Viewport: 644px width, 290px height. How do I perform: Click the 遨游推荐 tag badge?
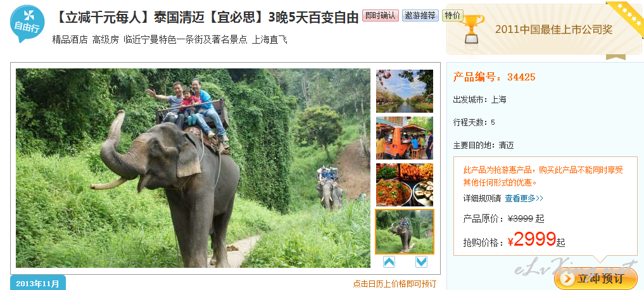[420, 16]
